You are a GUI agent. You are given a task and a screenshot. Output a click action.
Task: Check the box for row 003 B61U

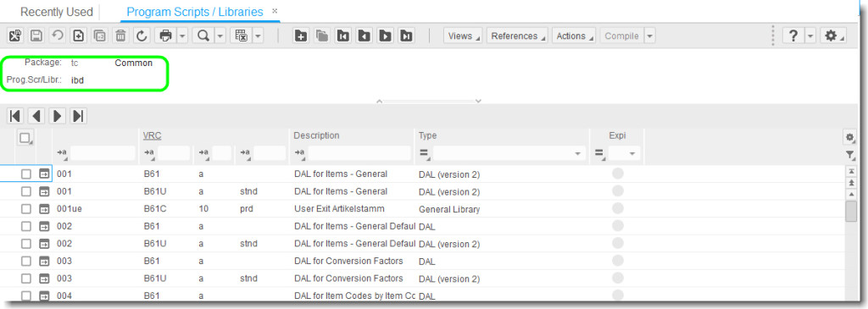[26, 279]
